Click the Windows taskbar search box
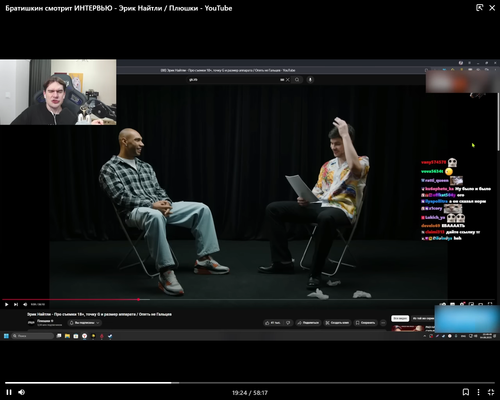This screenshot has width=500, height=400. pos(33,336)
